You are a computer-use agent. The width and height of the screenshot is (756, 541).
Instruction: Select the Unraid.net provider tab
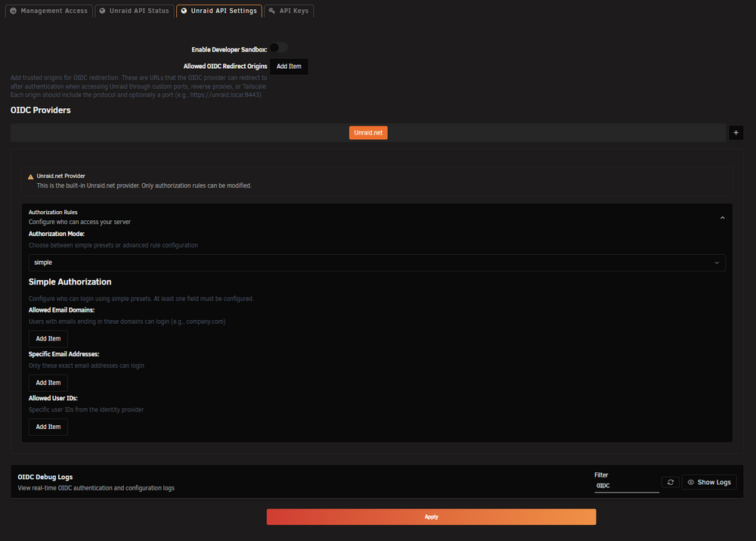tap(368, 132)
